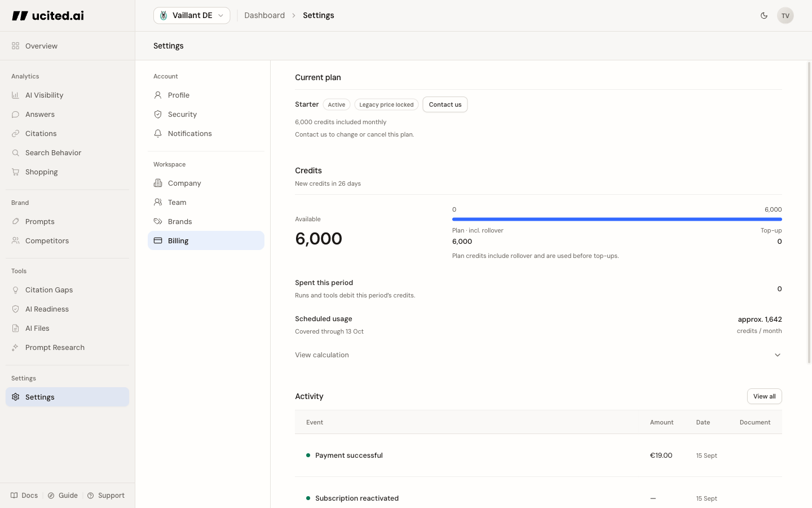Viewport: 812px width, 508px height.
Task: Open Competitors page
Action: click(x=67, y=240)
